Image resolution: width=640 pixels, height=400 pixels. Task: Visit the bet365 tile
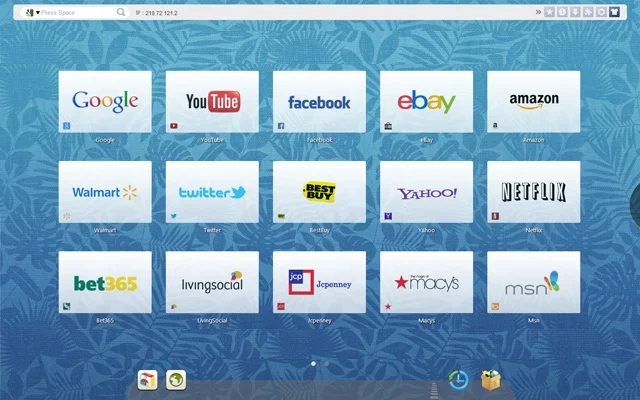pos(105,282)
